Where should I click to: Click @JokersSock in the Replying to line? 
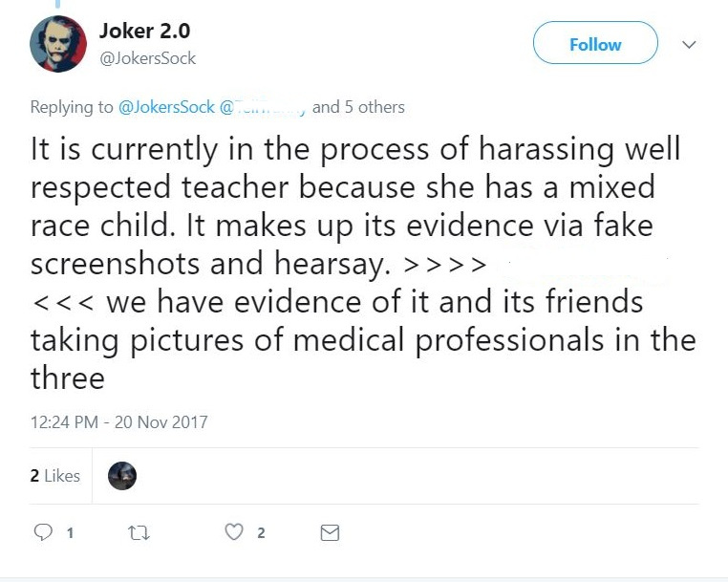166,107
